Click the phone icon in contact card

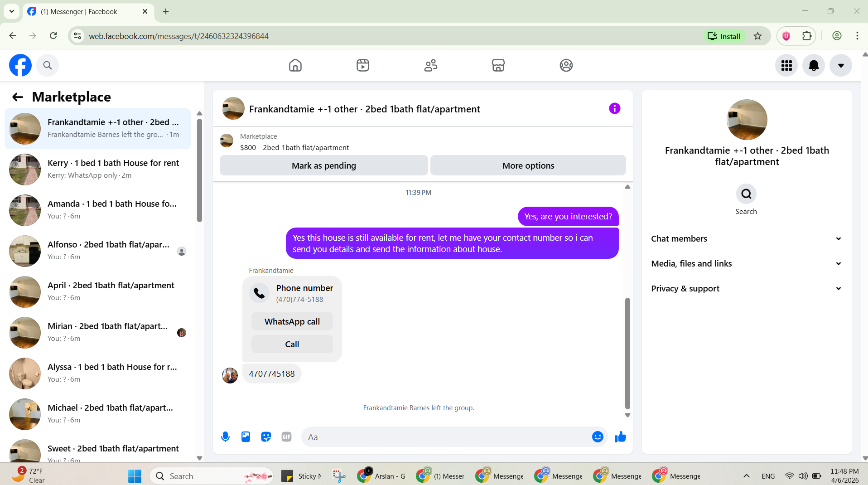(259, 293)
